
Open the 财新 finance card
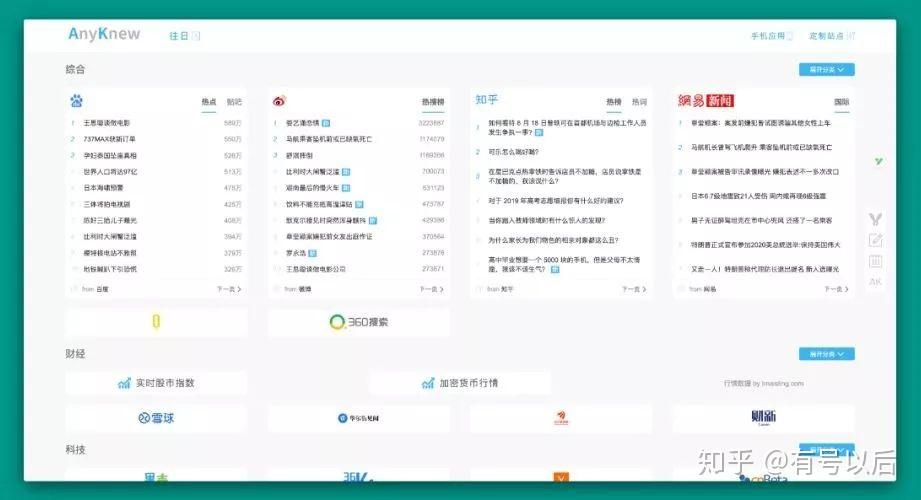click(764, 418)
